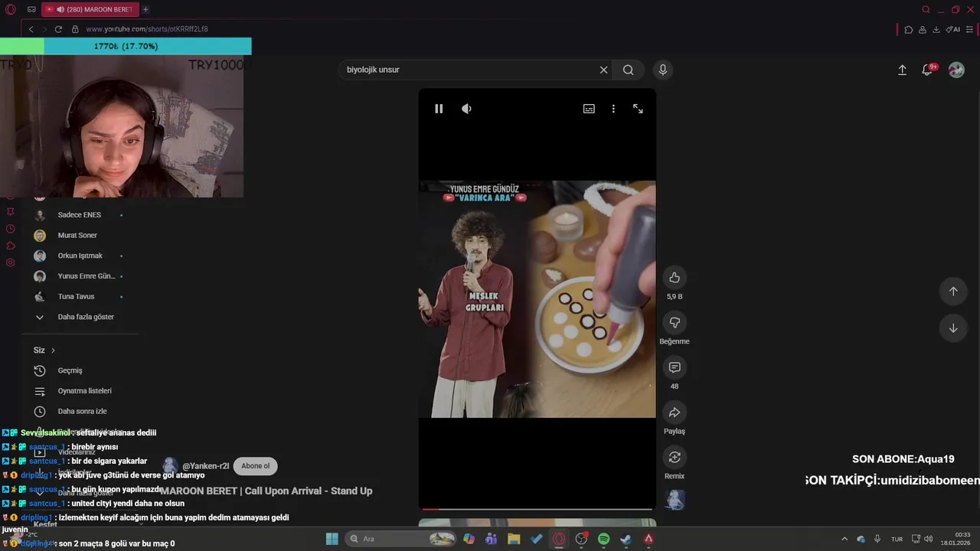Open the Orkun Işıtmak subscription
980x551 pixels.
click(x=80, y=256)
